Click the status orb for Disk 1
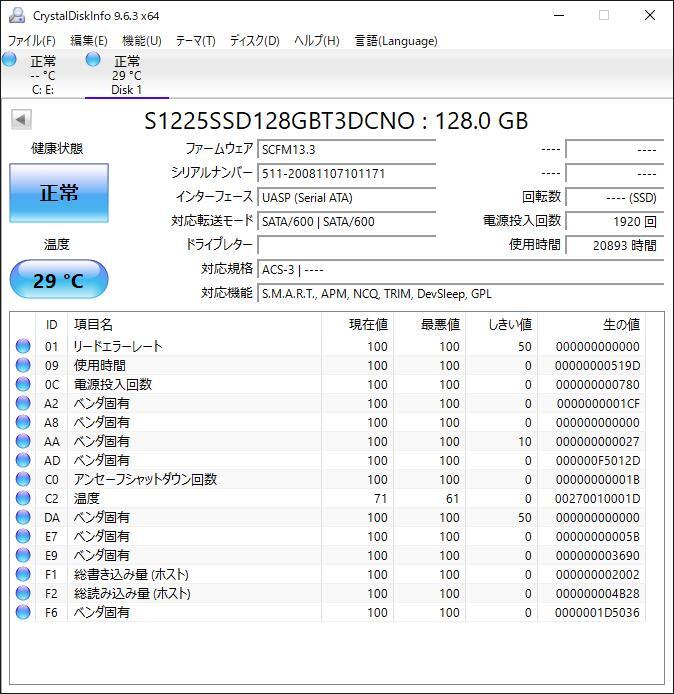This screenshot has height=694, width=674. pos(93,59)
